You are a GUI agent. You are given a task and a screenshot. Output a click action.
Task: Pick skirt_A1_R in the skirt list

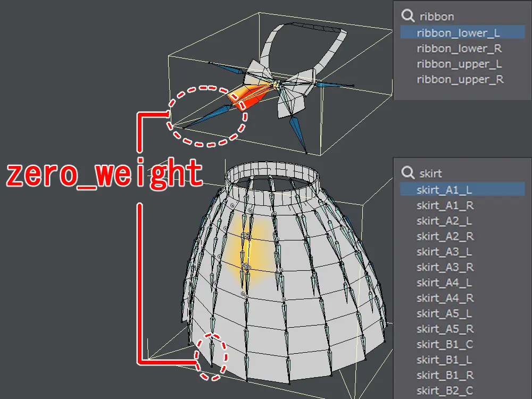(x=445, y=205)
